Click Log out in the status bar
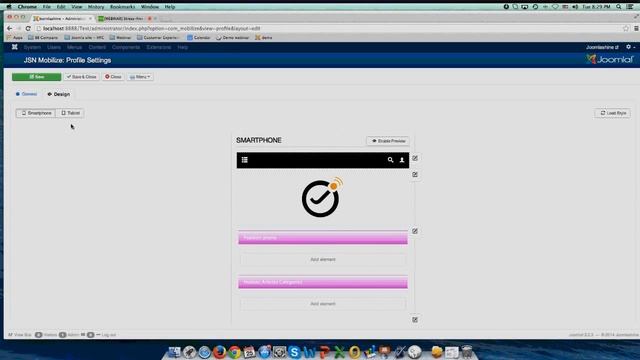The height and width of the screenshot is (360, 640). pos(106,335)
